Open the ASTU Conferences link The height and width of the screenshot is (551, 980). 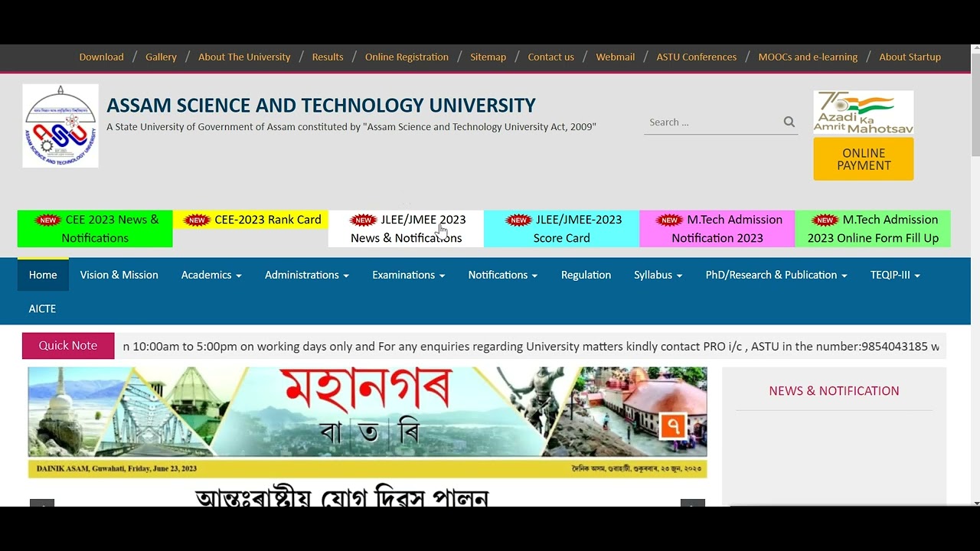697,57
